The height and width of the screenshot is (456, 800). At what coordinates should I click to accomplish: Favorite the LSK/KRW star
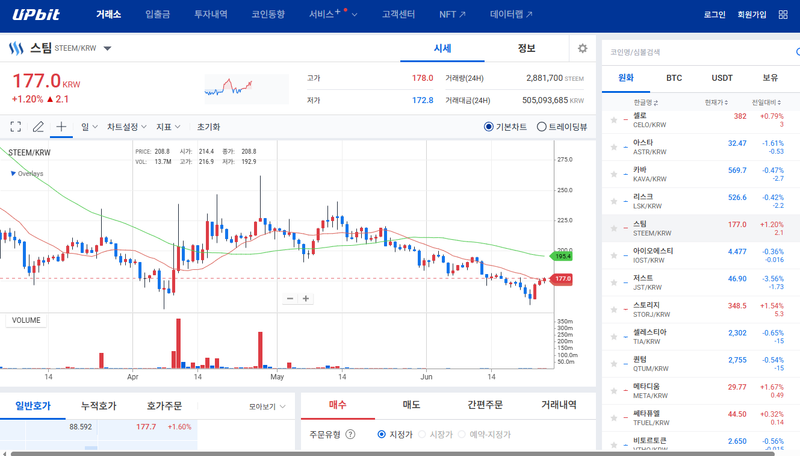click(614, 201)
